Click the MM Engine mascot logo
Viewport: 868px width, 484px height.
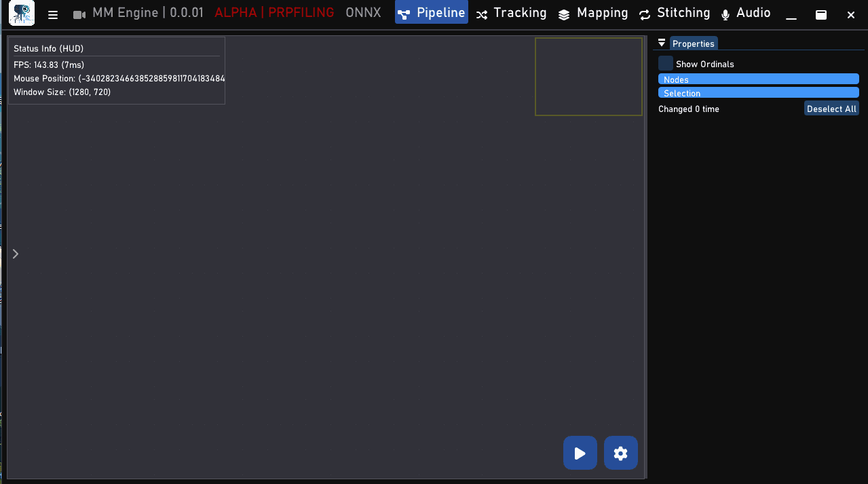(x=21, y=14)
